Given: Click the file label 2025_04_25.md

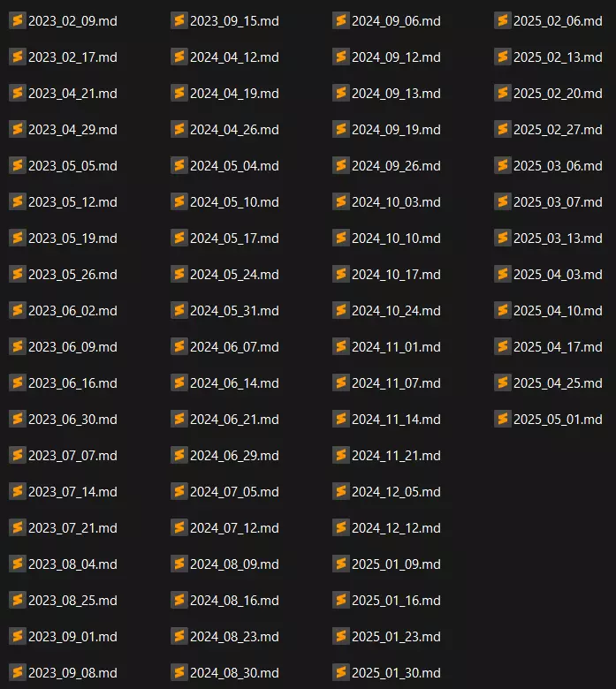Looking at the screenshot, I should click(559, 383).
